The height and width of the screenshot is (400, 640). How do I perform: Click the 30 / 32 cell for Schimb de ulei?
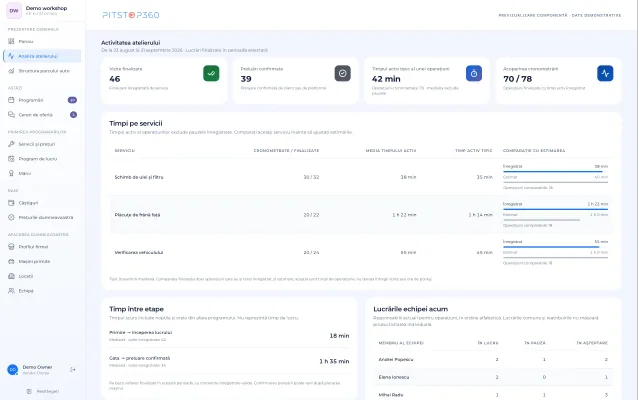pos(311,177)
